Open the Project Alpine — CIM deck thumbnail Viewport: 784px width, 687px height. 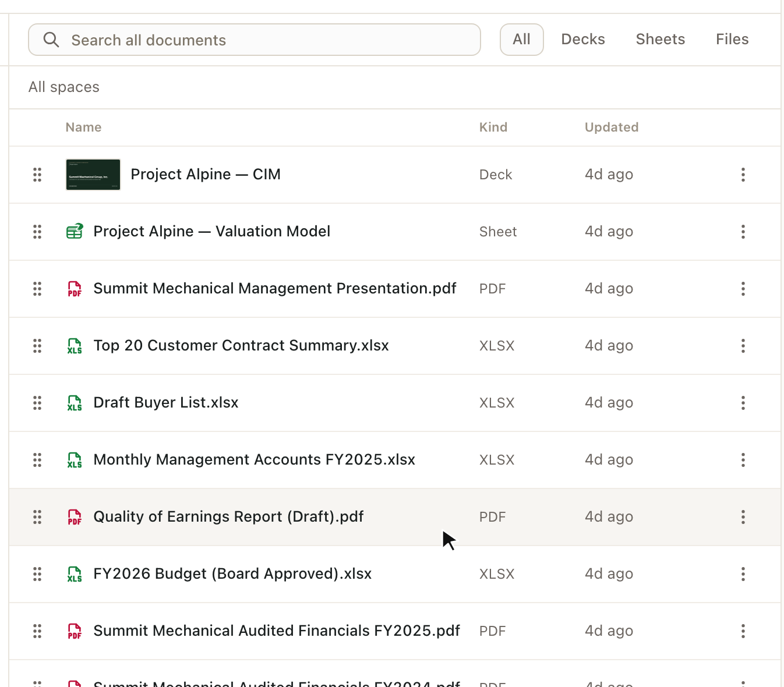pos(93,175)
